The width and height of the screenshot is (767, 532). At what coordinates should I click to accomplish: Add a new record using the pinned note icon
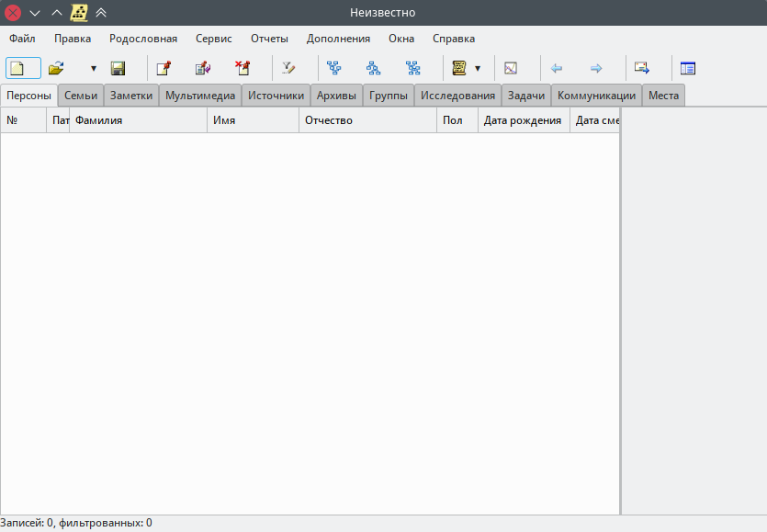tap(164, 68)
